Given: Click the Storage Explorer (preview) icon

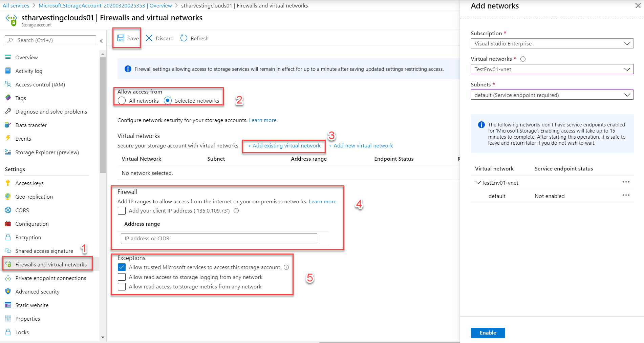Looking at the screenshot, I should [8, 152].
